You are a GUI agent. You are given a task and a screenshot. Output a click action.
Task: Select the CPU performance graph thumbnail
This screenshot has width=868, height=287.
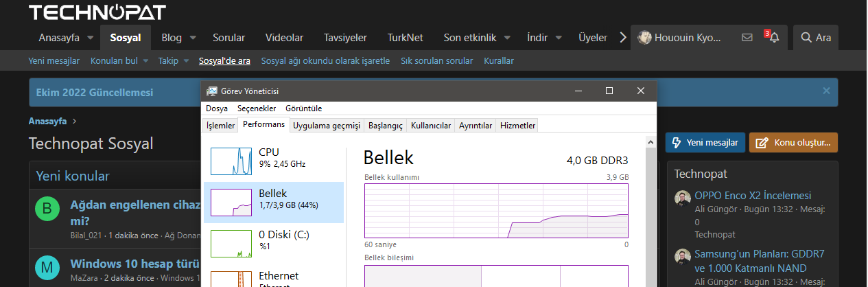coord(231,161)
